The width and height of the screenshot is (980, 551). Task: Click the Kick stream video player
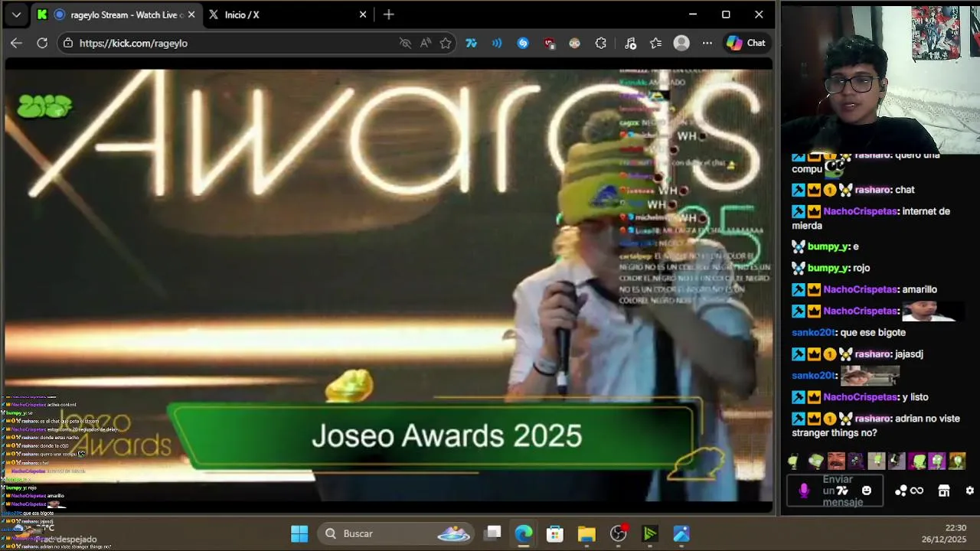coord(389,285)
